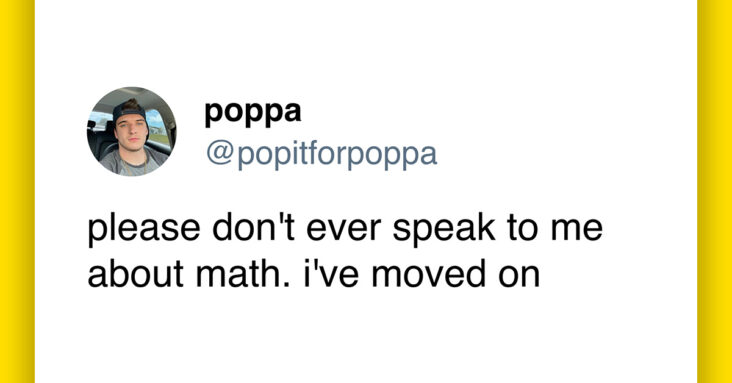Select the word "speak" in the tweet
The width and height of the screenshot is (732, 383).
pos(443,229)
